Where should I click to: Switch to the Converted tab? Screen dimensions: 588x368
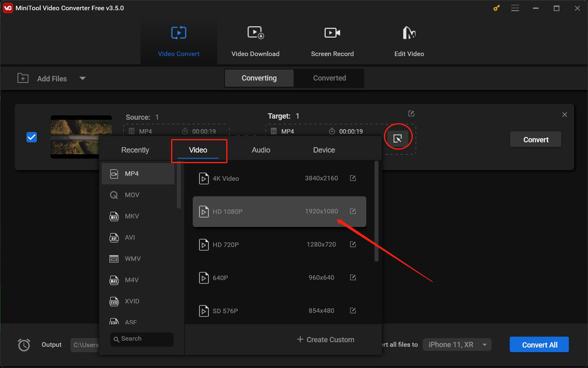[329, 78]
